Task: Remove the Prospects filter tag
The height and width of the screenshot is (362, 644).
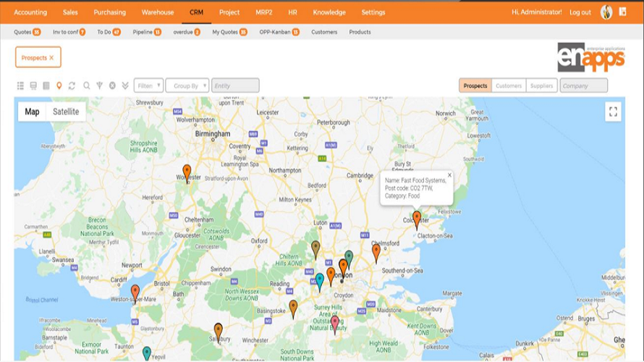Action: [51, 58]
